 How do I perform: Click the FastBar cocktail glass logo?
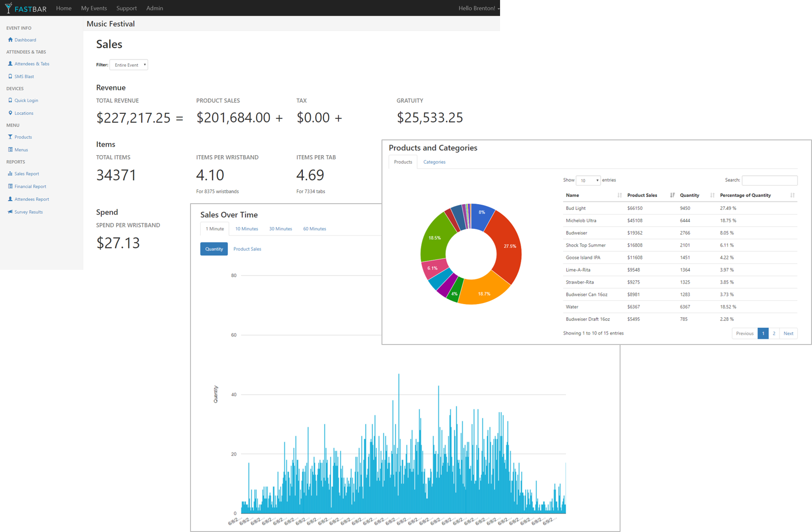(8, 8)
